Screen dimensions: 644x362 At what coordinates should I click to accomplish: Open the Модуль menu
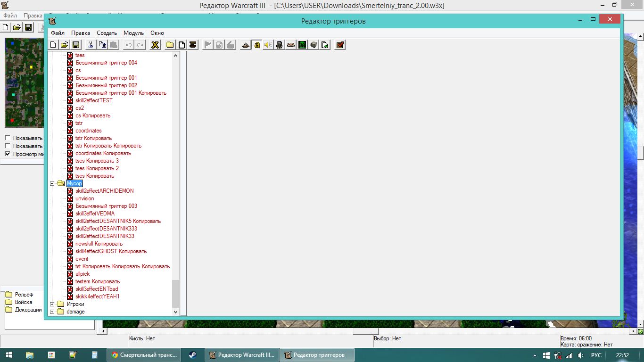click(133, 33)
